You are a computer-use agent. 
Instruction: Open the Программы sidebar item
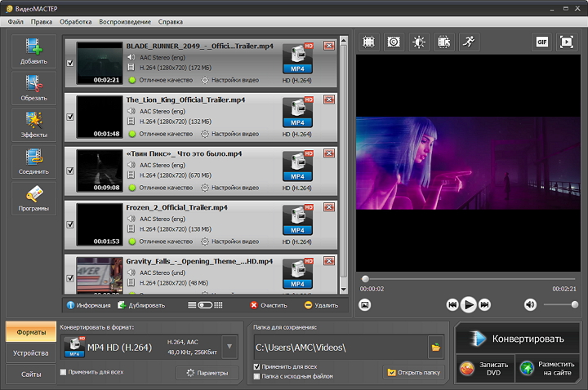pyautogui.click(x=33, y=198)
